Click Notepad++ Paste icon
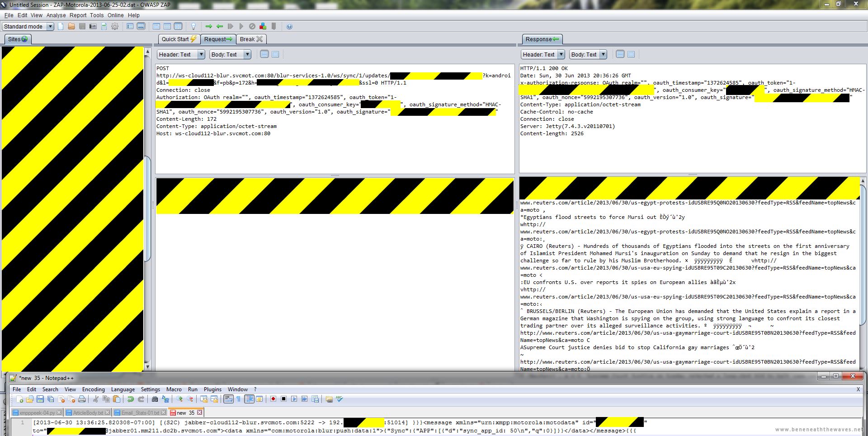Screen dimensions: 868x436 click(x=117, y=399)
